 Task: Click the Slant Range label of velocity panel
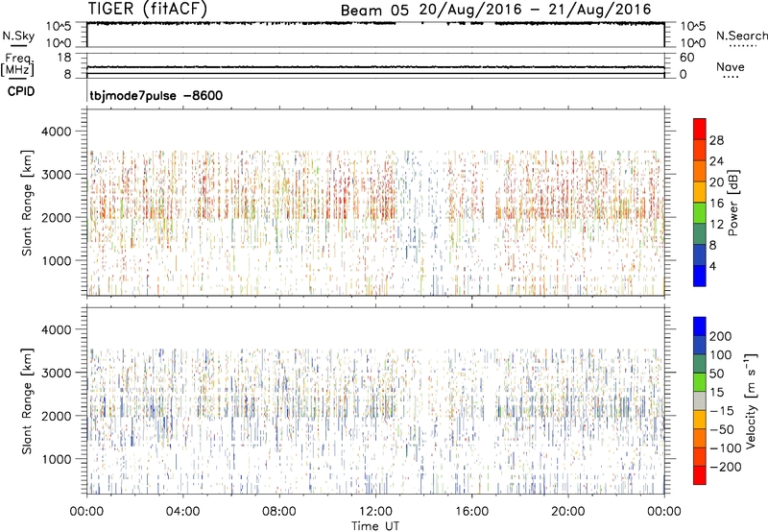pyautogui.click(x=27, y=401)
